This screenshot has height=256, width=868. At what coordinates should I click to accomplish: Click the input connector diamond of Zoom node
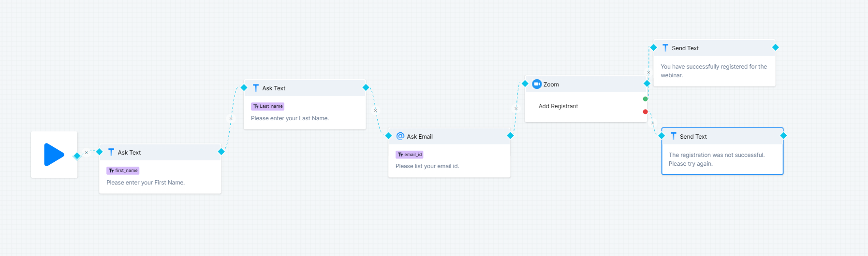[525, 84]
